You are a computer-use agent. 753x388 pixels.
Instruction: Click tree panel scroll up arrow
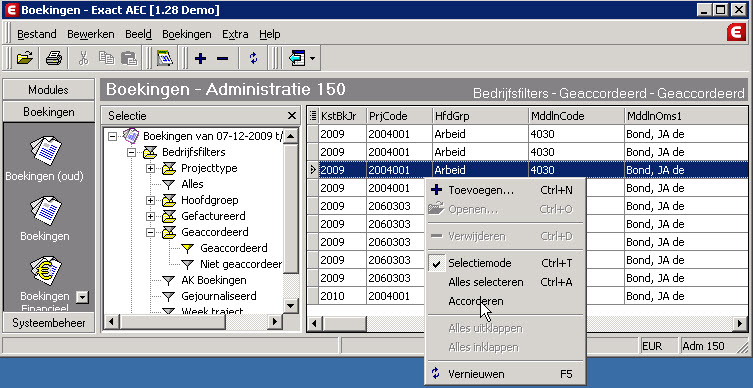pos(291,136)
